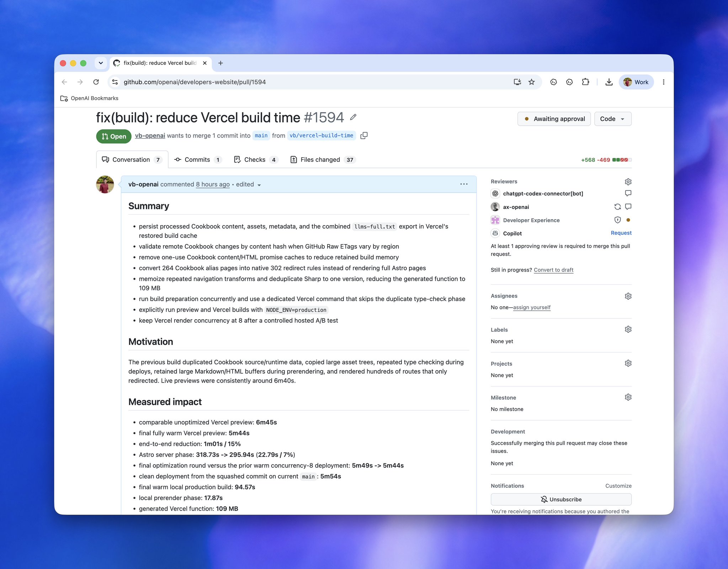Click vb-openai avatar beside comment

[105, 184]
